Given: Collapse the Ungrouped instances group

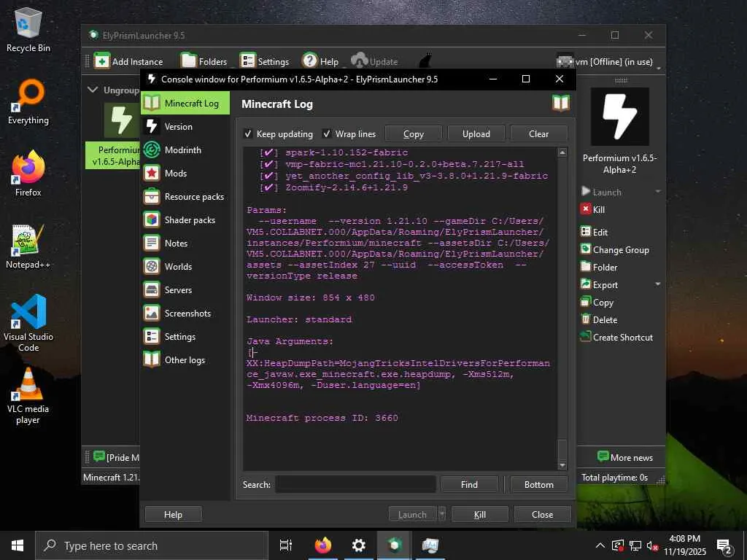Looking at the screenshot, I should coord(93,90).
